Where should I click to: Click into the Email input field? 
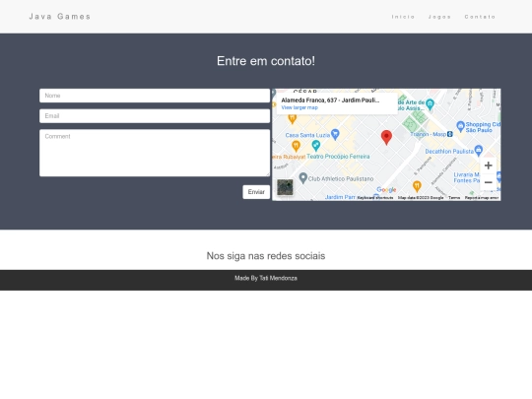click(x=155, y=116)
